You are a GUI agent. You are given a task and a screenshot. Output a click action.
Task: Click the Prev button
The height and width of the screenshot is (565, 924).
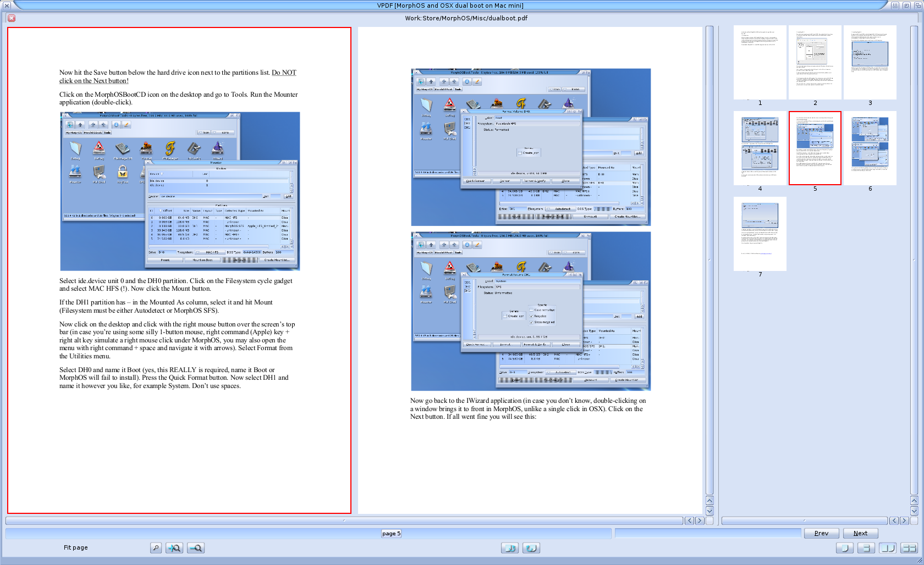point(821,533)
